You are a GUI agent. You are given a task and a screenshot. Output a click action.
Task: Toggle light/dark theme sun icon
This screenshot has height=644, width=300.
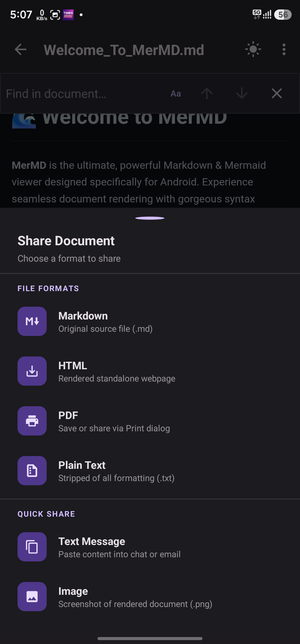253,49
